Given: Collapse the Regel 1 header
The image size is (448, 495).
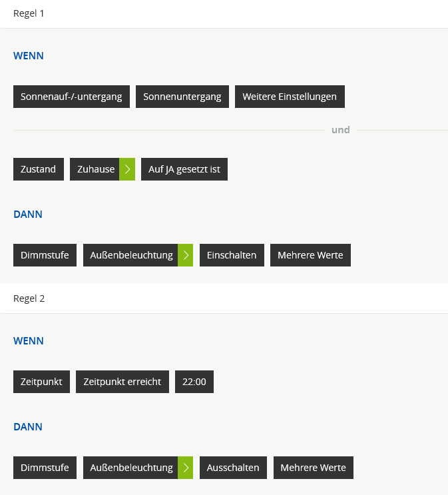Looking at the screenshot, I should coord(29,13).
